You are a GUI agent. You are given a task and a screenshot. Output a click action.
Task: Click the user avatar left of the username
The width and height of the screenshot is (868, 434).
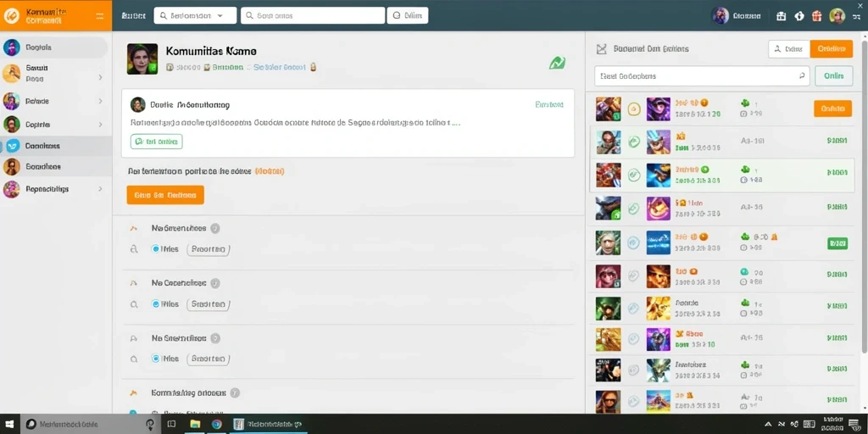pyautogui.click(x=721, y=15)
